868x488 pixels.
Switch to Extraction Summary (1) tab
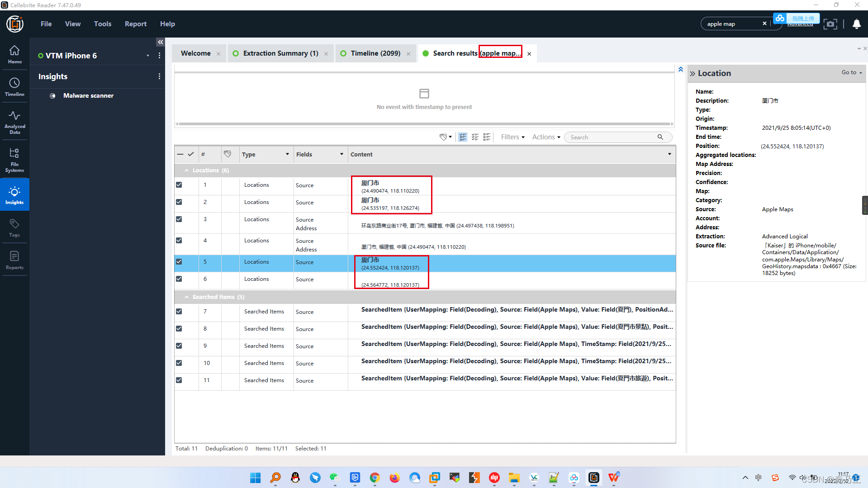pos(280,53)
